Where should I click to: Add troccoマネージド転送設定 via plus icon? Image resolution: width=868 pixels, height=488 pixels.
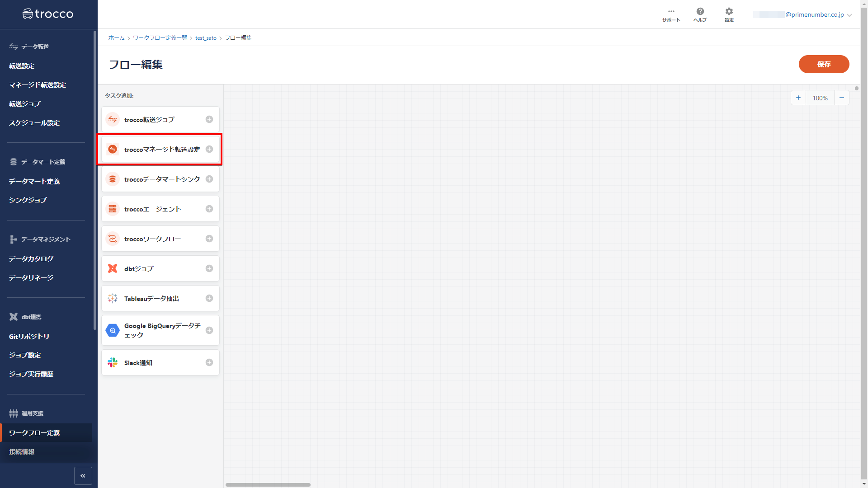(x=209, y=149)
